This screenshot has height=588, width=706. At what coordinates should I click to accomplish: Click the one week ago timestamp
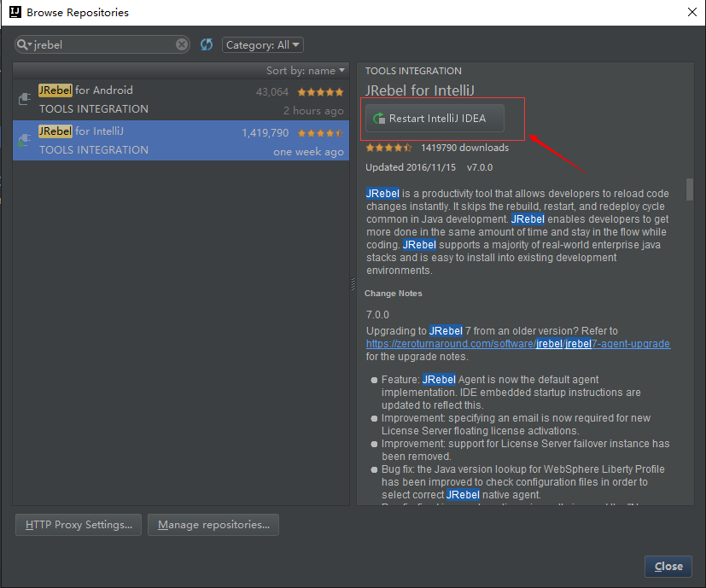[x=308, y=152]
